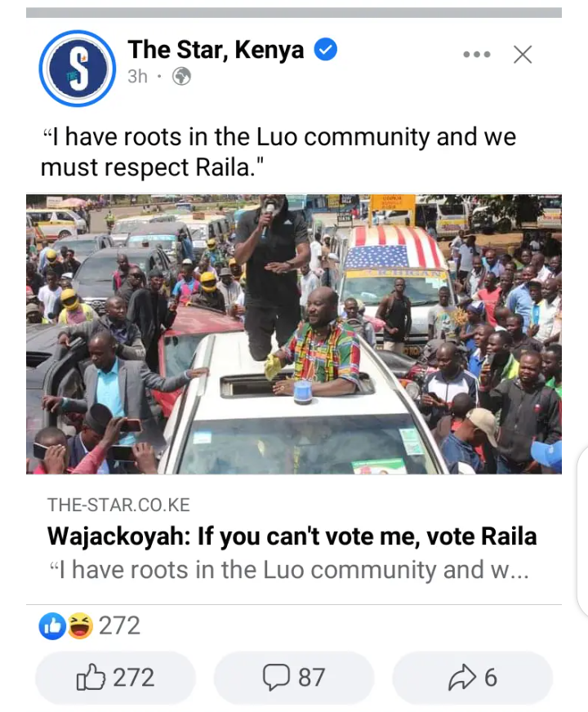This screenshot has height=712, width=588.
Task: Click the laughing haha reaction emoji
Action: (x=80, y=626)
